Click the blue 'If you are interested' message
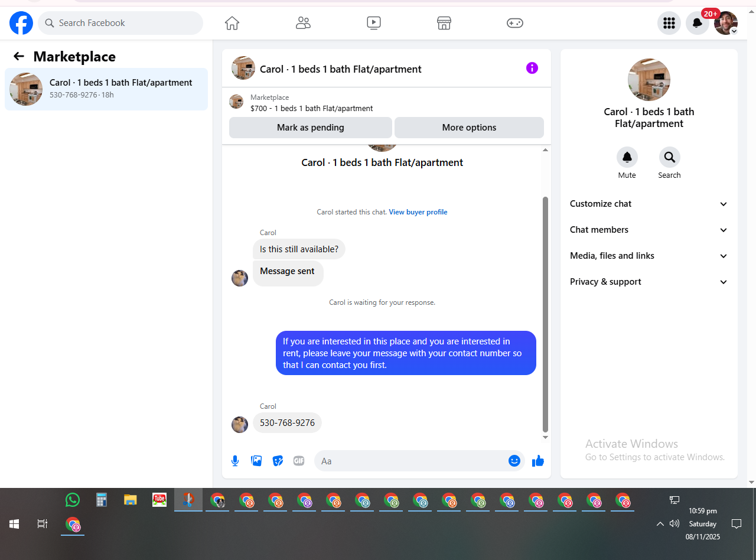Screen dimensions: 756x560 pyautogui.click(x=406, y=353)
